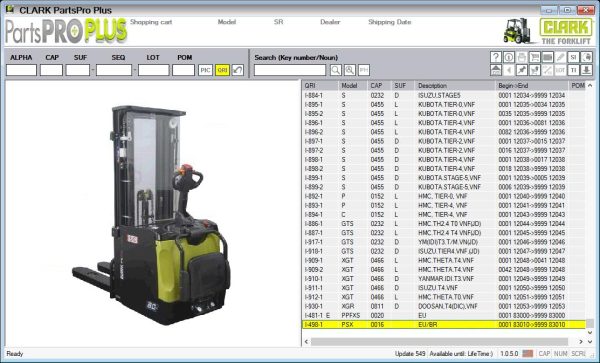Image resolution: width=600 pixels, height=363 pixels.
Task: Select row I-481-1 E PPFXS
Action: tap(444, 316)
